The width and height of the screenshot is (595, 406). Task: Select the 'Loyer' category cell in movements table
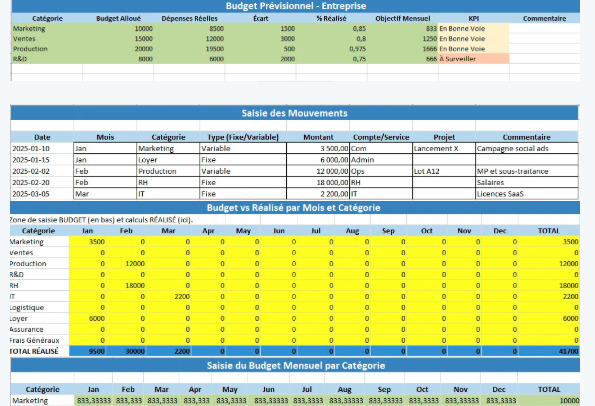(x=168, y=160)
